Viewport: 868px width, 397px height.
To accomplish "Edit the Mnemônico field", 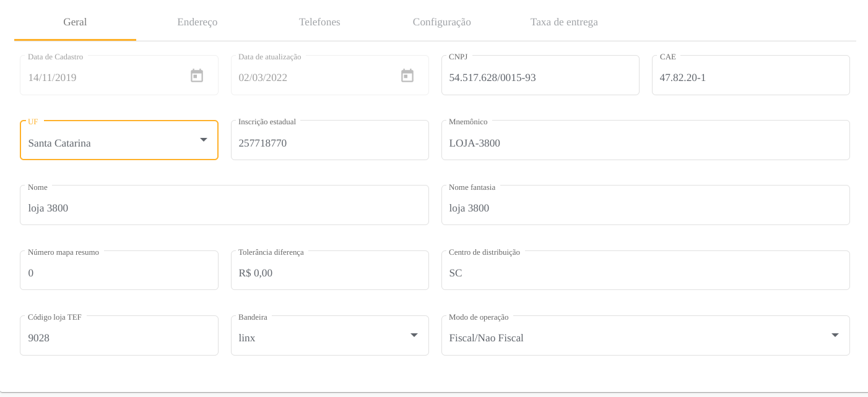I will click(x=645, y=143).
